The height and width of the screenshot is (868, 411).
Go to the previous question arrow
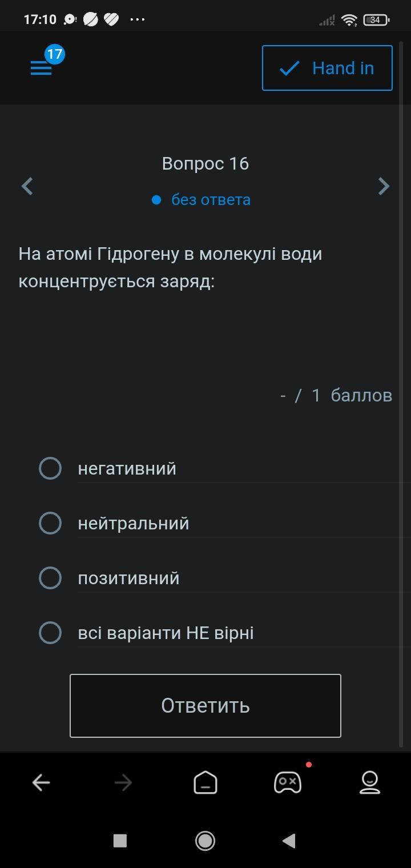point(27,186)
